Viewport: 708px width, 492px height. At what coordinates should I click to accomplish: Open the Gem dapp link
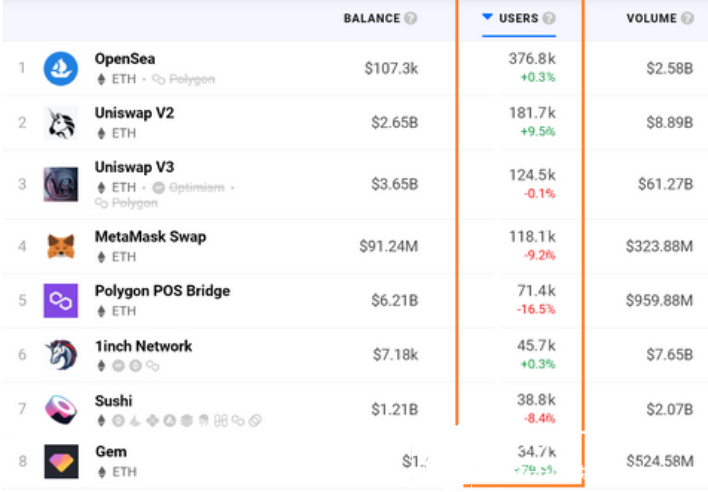(x=111, y=452)
